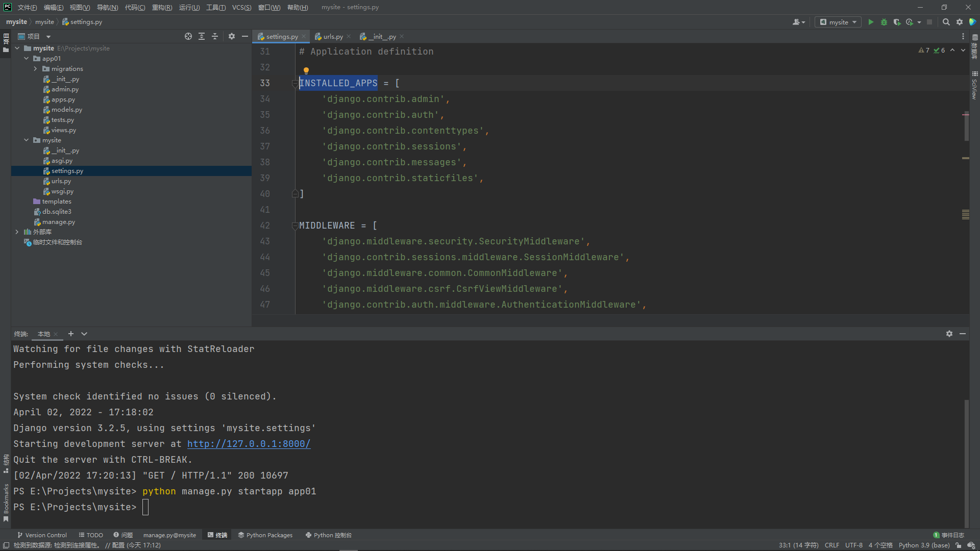Screen dimensions: 980x551
Task: Run the mysite configuration with the green Run icon
Action: tap(871, 22)
